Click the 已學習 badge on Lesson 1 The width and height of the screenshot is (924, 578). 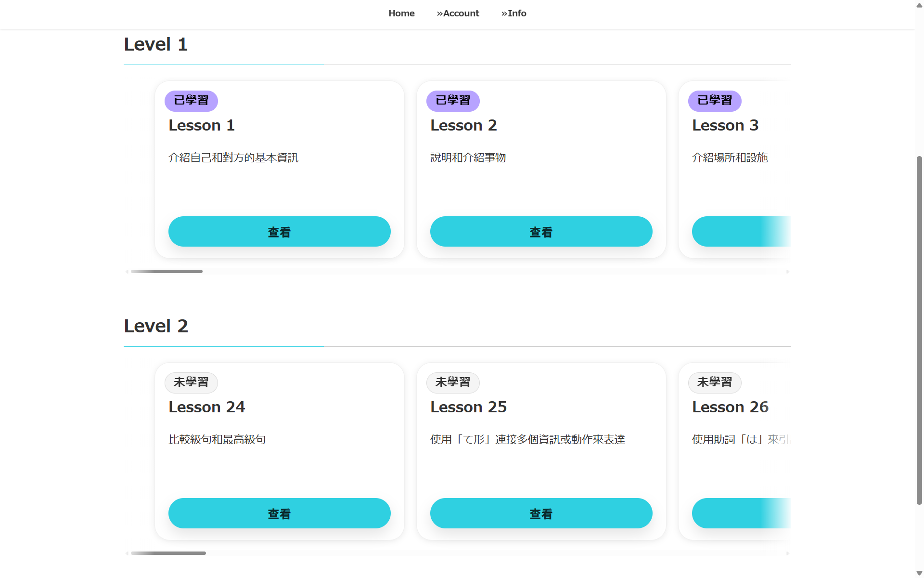(191, 101)
